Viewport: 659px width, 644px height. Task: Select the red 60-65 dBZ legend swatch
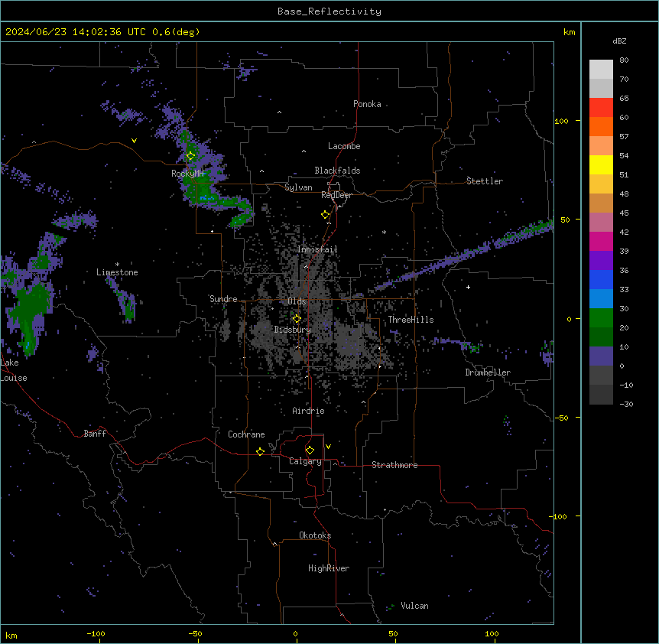pos(601,108)
